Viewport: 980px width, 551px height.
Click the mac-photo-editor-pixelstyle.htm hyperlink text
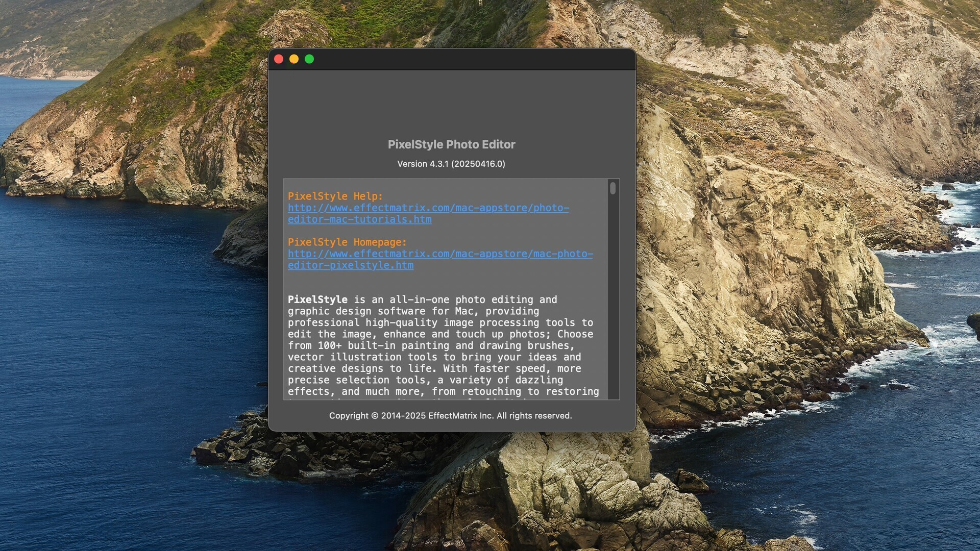(x=351, y=265)
